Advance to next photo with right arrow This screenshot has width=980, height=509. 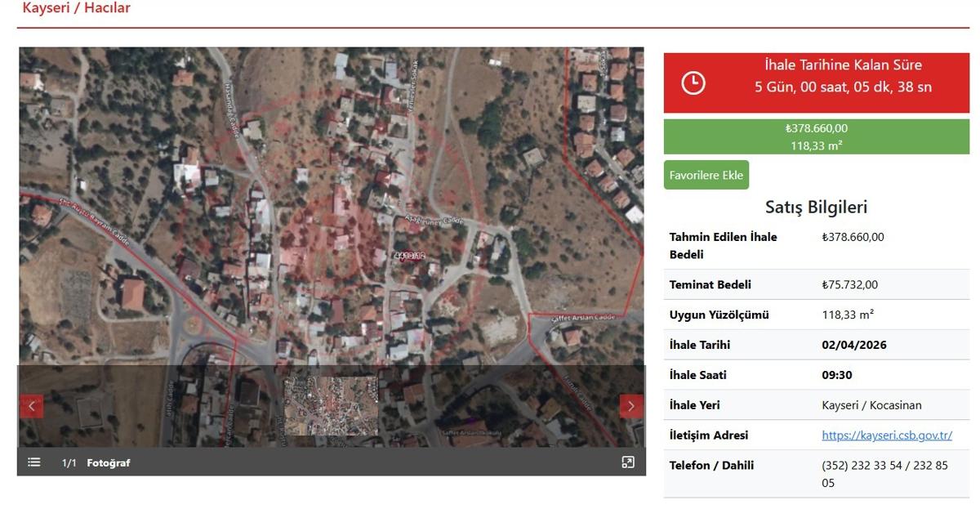coord(630,406)
